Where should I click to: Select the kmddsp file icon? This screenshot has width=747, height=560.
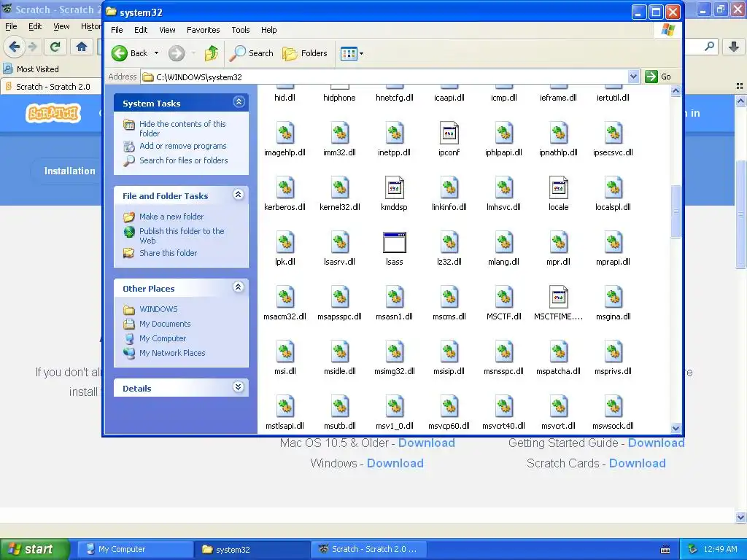pos(395,187)
